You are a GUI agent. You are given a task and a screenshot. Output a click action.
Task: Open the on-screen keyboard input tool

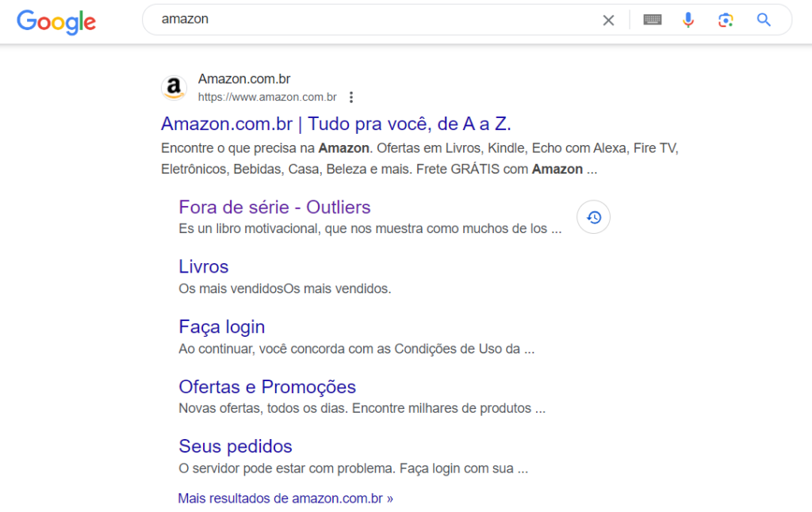[652, 21]
